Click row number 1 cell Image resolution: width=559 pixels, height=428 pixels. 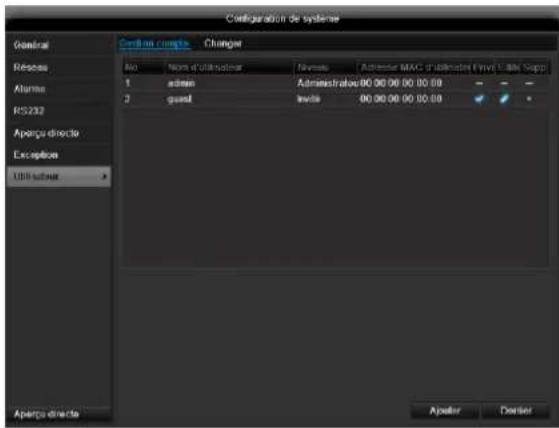[127, 83]
